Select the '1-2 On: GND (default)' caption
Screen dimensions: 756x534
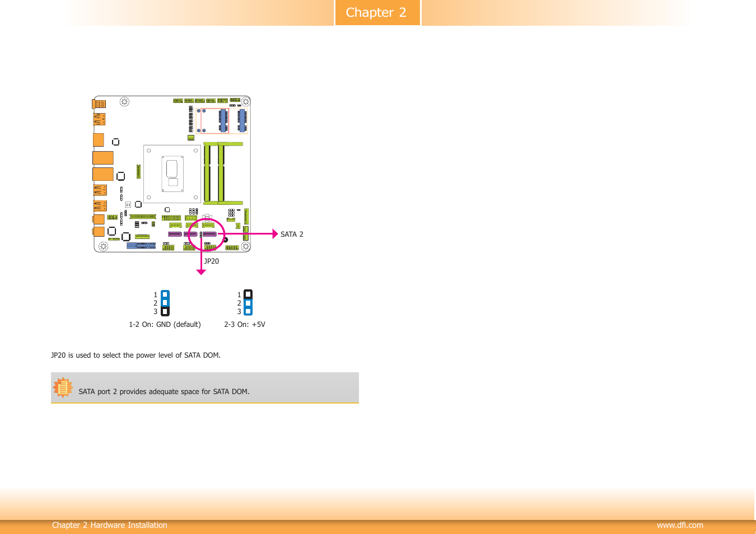[x=165, y=325]
